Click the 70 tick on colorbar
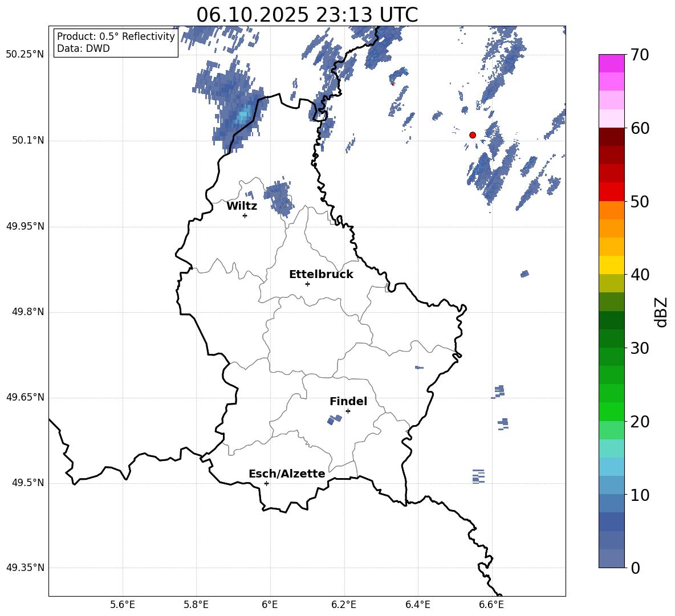This screenshot has height=616, width=675. tap(640, 55)
